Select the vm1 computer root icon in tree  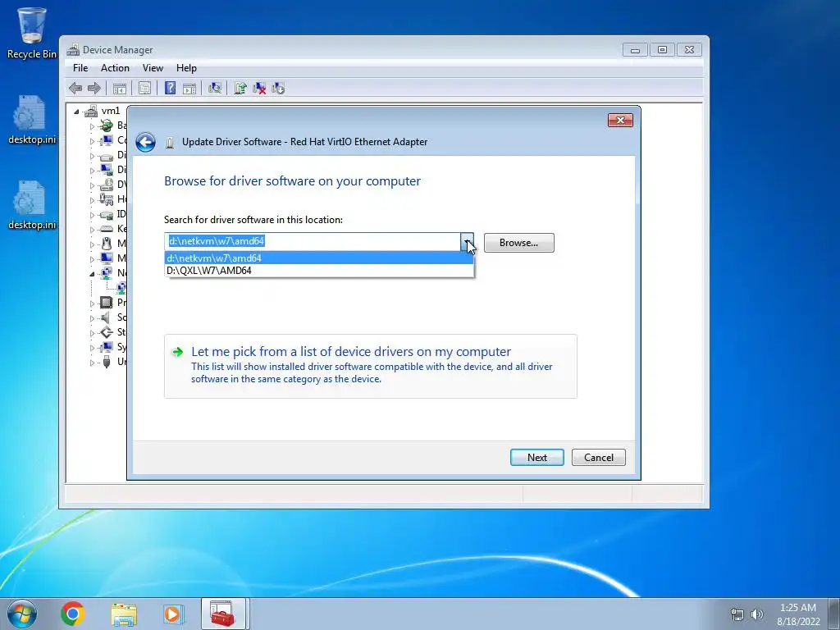pyautogui.click(x=92, y=111)
